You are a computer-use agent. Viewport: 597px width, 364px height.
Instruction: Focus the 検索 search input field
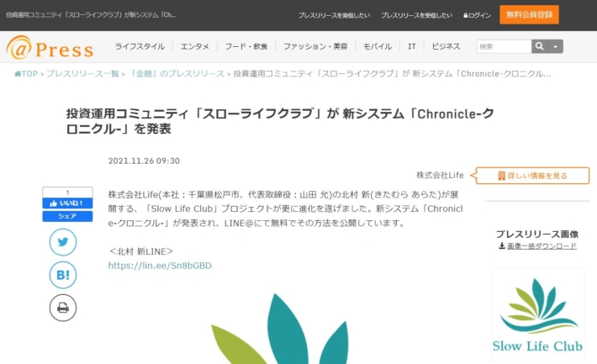pos(505,46)
